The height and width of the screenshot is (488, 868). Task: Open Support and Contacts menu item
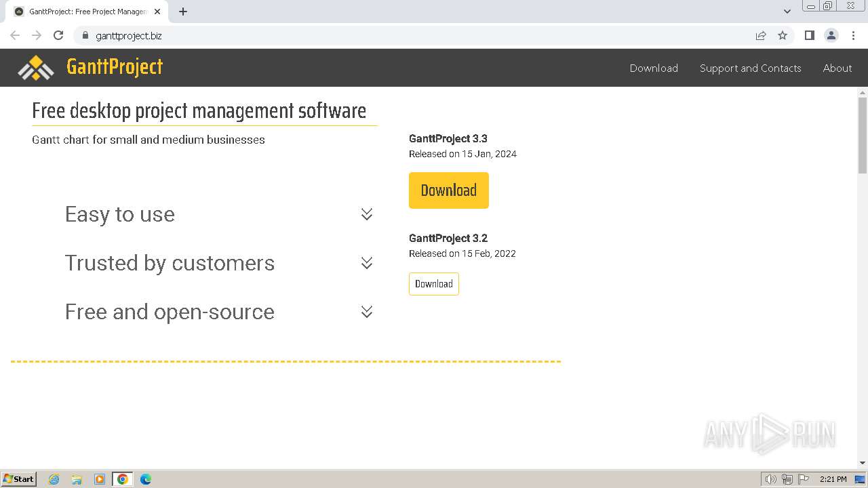point(750,68)
